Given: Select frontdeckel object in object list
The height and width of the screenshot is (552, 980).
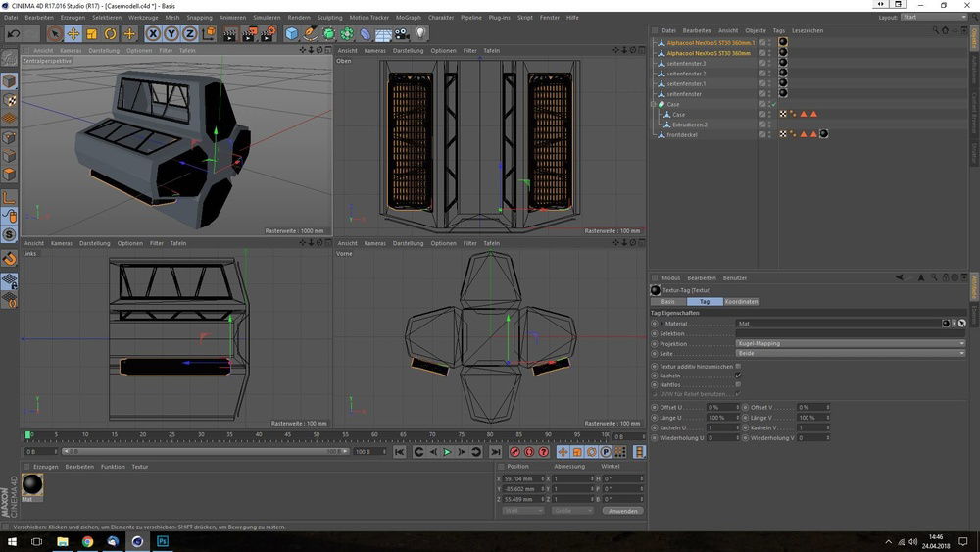Looking at the screenshot, I should (682, 134).
